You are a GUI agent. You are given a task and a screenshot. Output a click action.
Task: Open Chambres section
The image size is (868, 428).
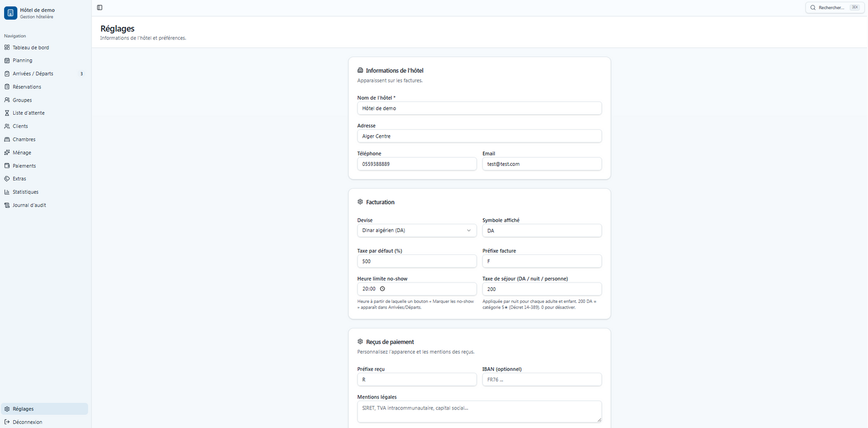(x=45, y=139)
